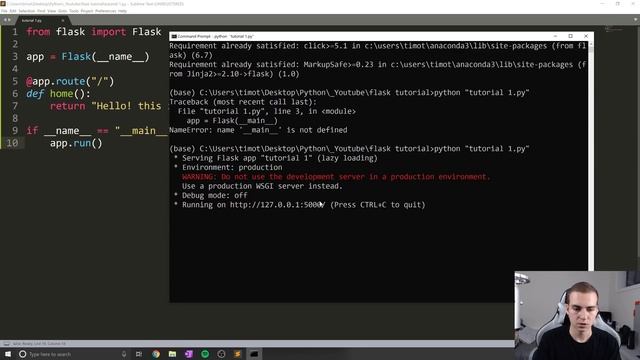640x360 pixels.
Task: Click 'app = Flask(__name__)' in the editor
Action: click(x=88, y=57)
